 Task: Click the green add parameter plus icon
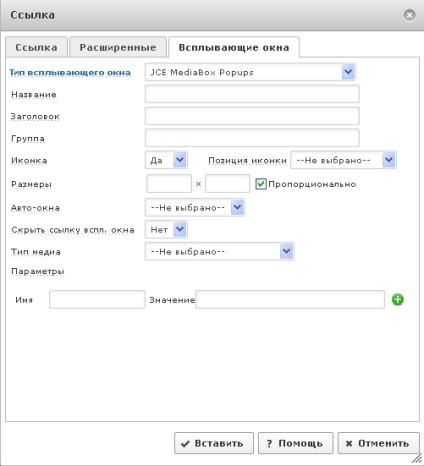tap(397, 299)
